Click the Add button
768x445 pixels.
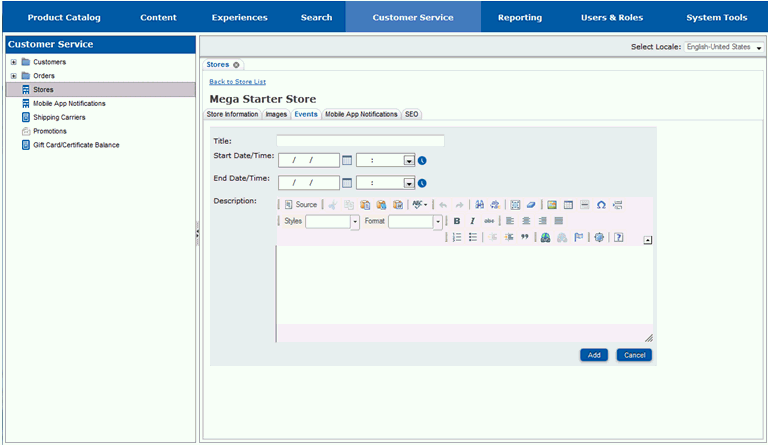point(593,355)
